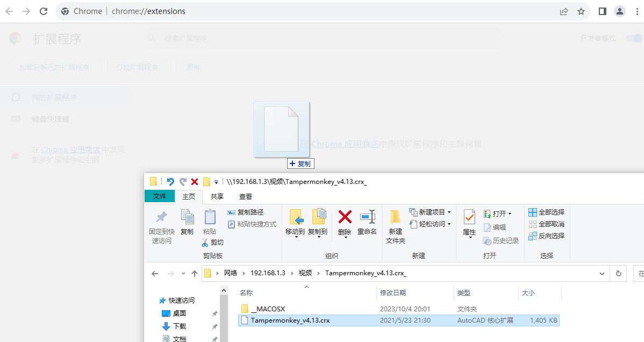Switch to the 主页 ribbon tab
644x342 pixels.
pos(189,196)
